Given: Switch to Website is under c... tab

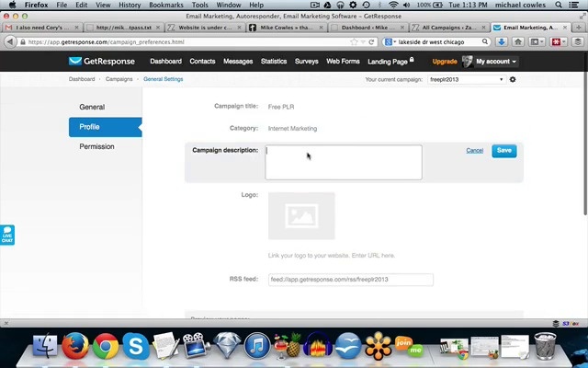Looking at the screenshot, I should (x=205, y=28).
